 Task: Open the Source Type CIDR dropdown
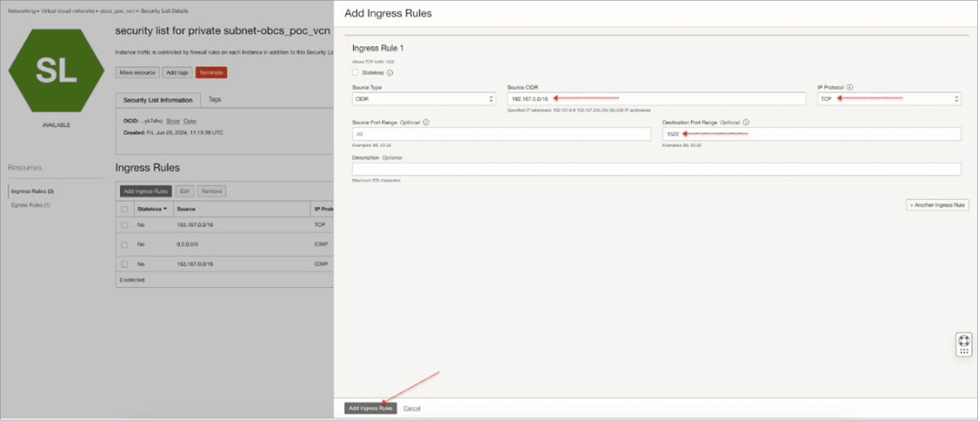pyautogui.click(x=423, y=99)
